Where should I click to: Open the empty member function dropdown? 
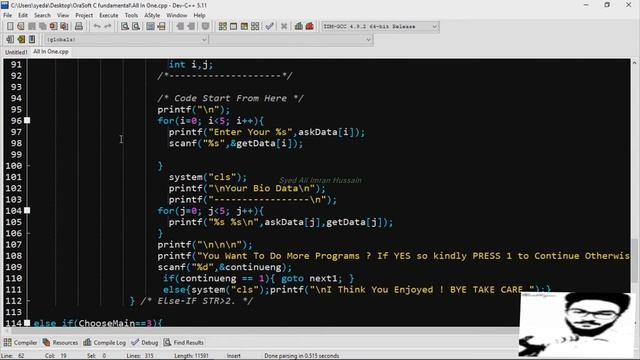tap(291, 40)
